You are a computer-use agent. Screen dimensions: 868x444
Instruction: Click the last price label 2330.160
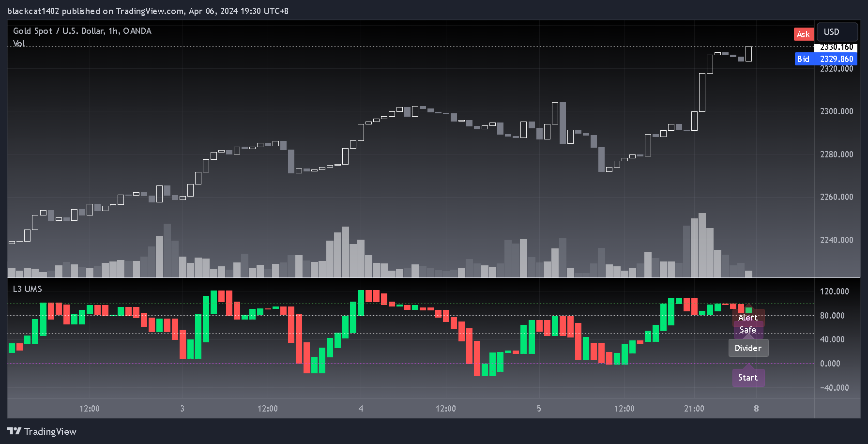pyautogui.click(x=836, y=47)
